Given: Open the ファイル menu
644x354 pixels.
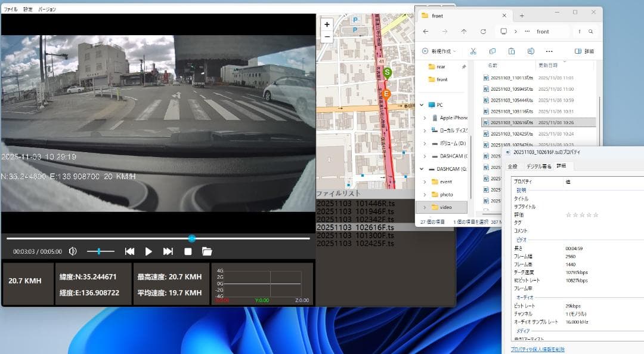Looking at the screenshot, I should 11,10.
